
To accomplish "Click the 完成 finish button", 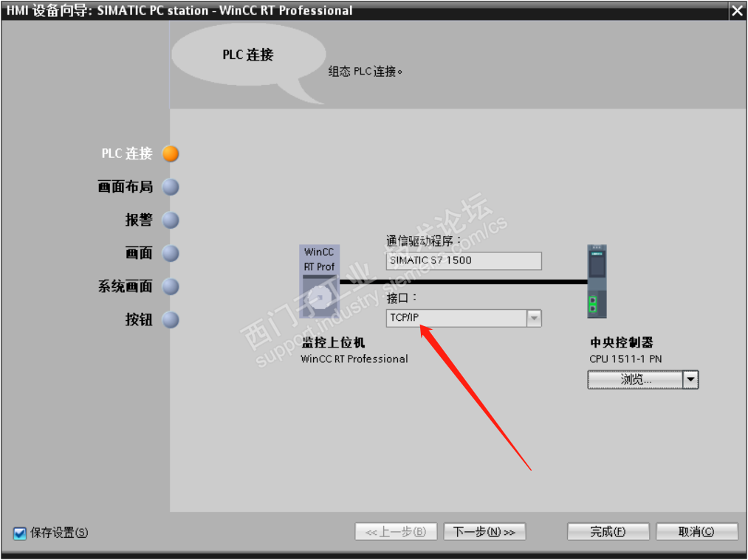I will 608,532.
